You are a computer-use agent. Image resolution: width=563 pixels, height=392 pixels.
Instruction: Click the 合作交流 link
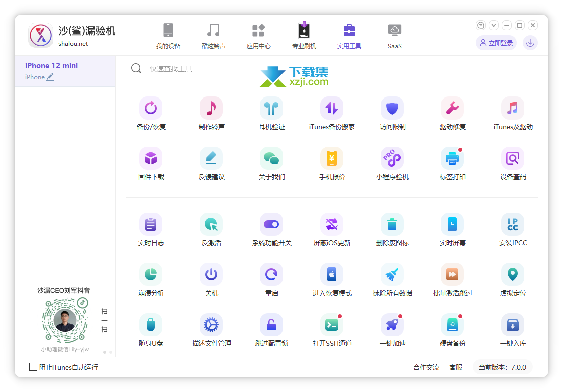coord(426,367)
